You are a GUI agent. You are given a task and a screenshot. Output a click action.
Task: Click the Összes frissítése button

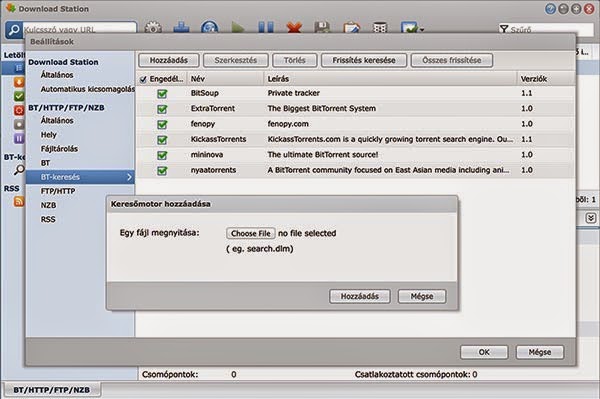pos(452,60)
